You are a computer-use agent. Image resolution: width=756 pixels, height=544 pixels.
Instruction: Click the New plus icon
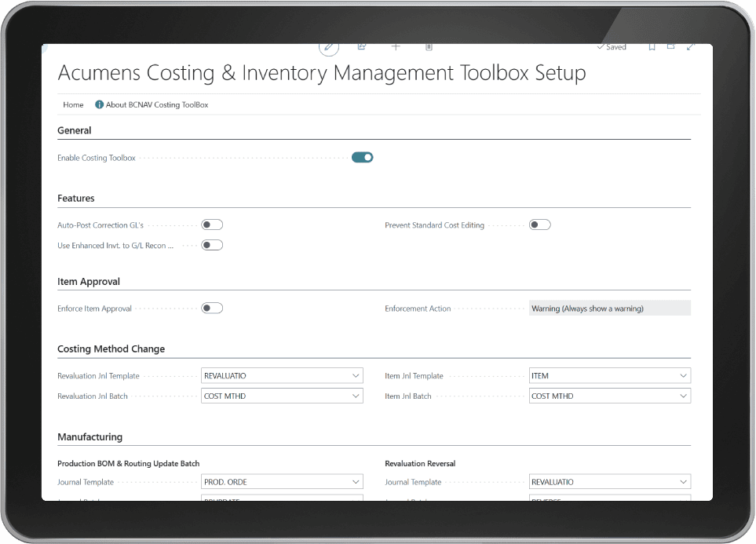pyautogui.click(x=396, y=47)
